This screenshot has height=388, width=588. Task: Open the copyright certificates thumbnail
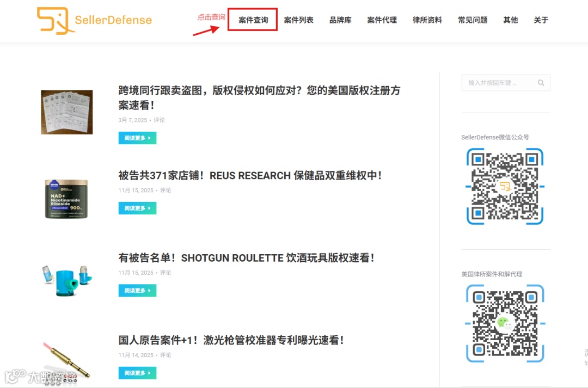coord(67,112)
